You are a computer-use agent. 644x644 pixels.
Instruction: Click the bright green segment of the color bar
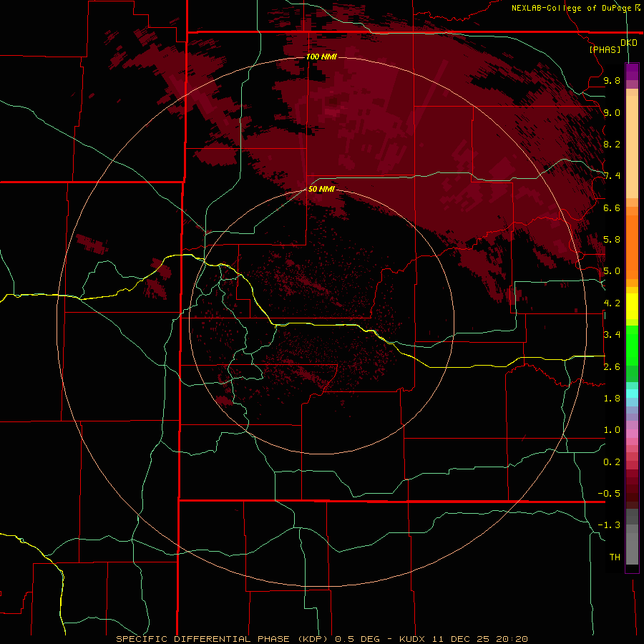click(632, 345)
